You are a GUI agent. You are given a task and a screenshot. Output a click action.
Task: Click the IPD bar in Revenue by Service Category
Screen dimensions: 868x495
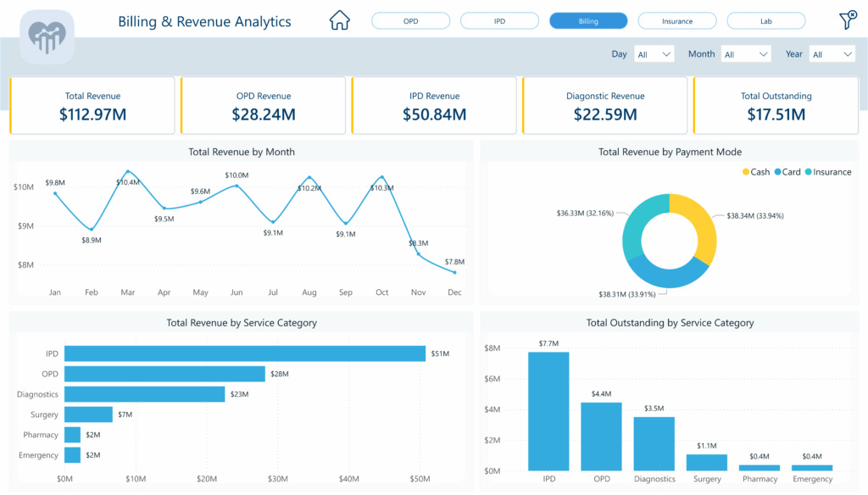click(x=246, y=353)
